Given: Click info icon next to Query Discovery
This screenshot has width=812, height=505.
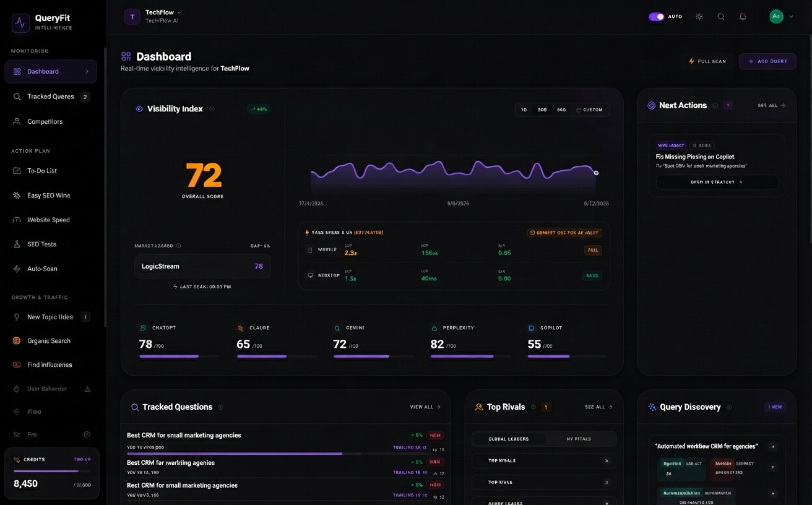Looking at the screenshot, I should 729,407.
